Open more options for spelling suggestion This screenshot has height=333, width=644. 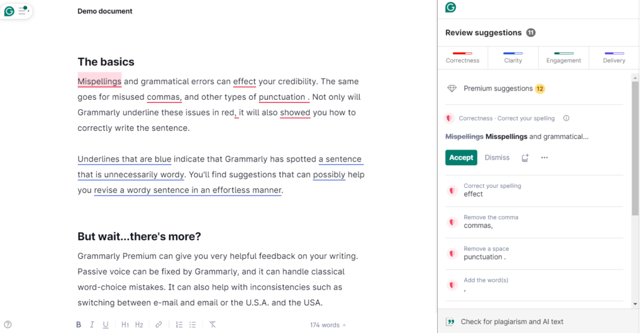pos(545,158)
